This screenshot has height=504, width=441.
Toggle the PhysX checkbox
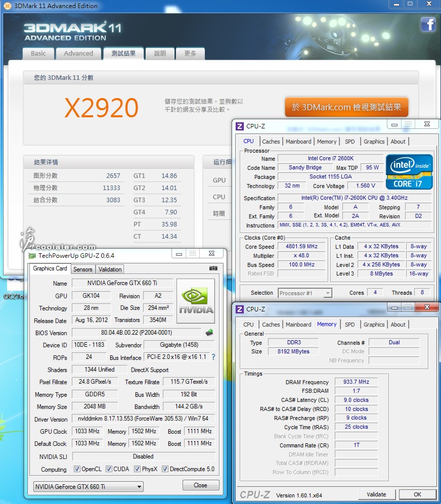pos(137,469)
